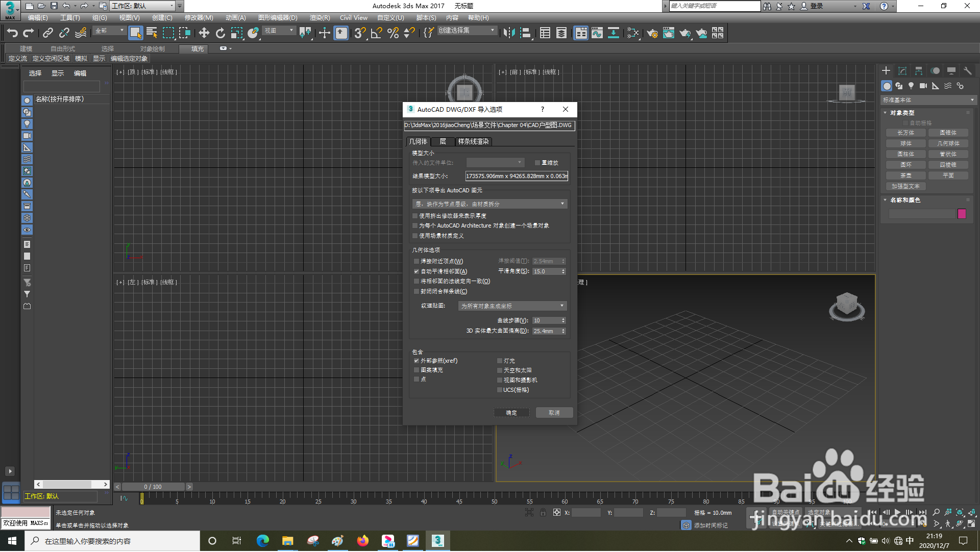Image resolution: width=980 pixels, height=552 pixels.
Task: Enable 焊接附近顶点 weld checkbox
Action: [x=416, y=261]
